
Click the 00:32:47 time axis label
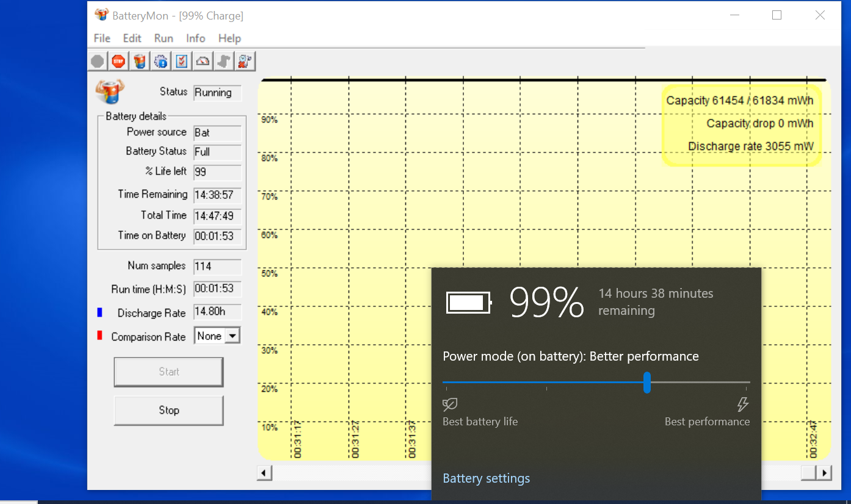tap(813, 439)
